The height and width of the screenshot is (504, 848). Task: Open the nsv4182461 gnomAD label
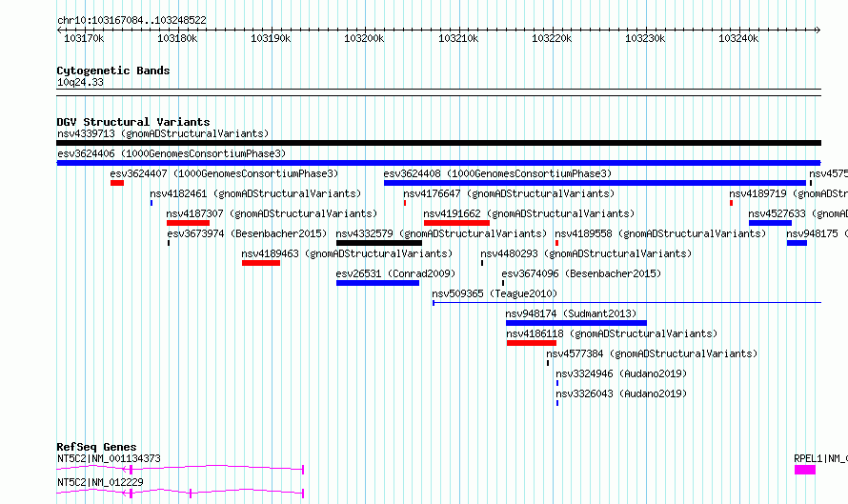point(255,193)
